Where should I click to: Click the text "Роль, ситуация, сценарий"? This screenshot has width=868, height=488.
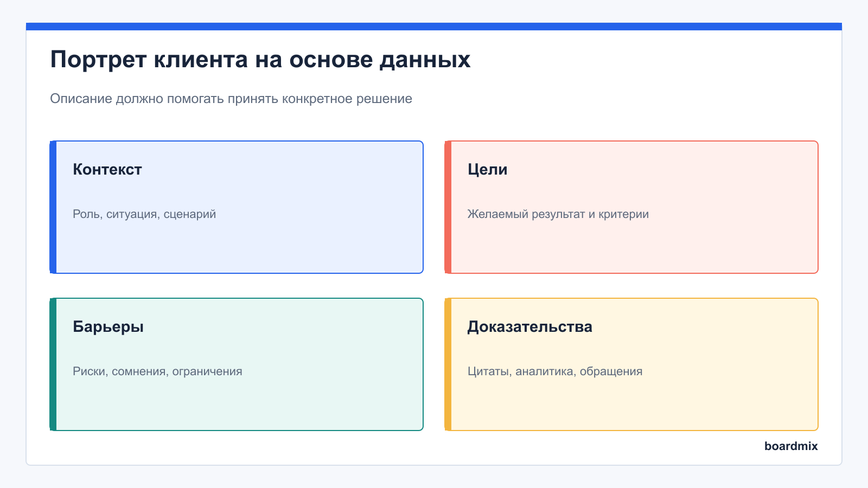coord(144,214)
